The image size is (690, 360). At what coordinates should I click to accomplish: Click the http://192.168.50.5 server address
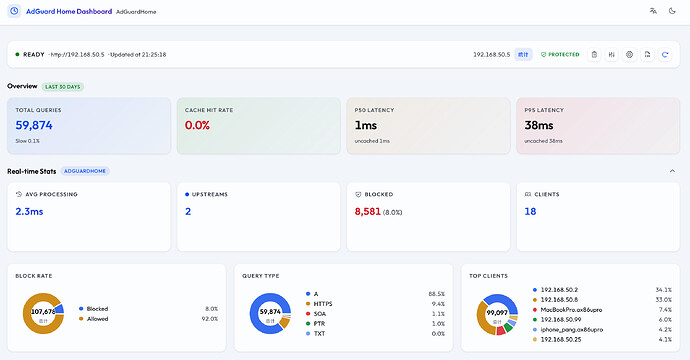(x=77, y=55)
